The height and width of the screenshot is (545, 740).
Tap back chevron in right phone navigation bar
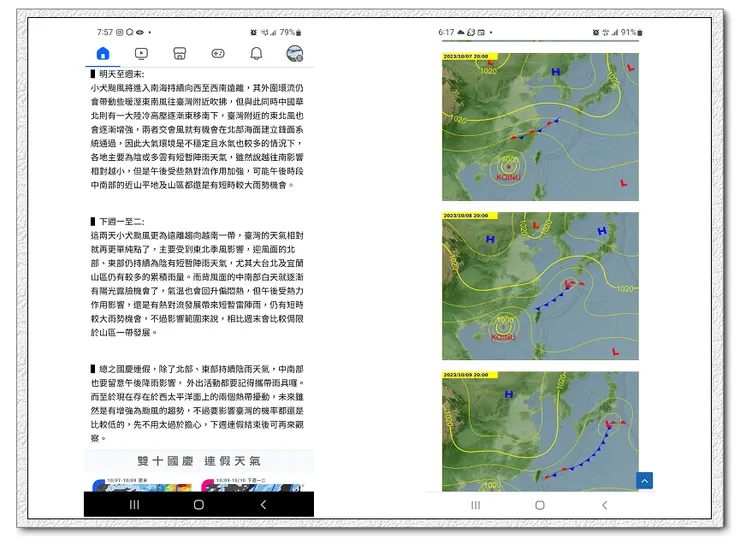click(x=605, y=505)
